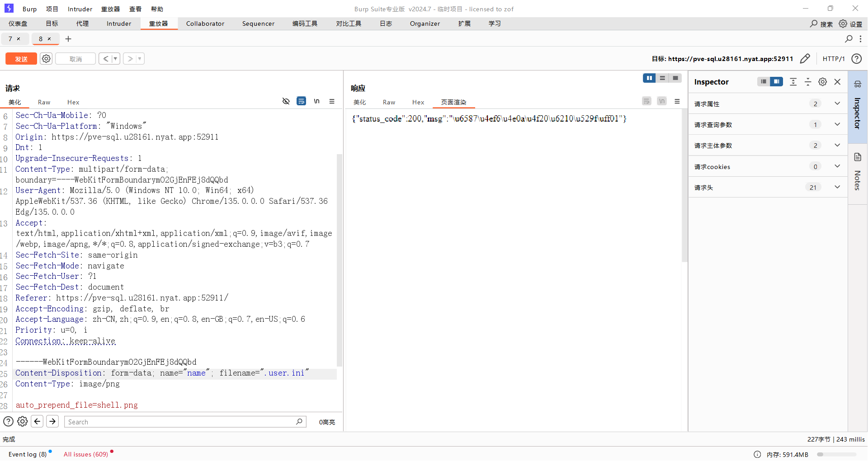This screenshot has width=868, height=461.
Task: Click the orange 发送 send button
Action: coord(21,59)
